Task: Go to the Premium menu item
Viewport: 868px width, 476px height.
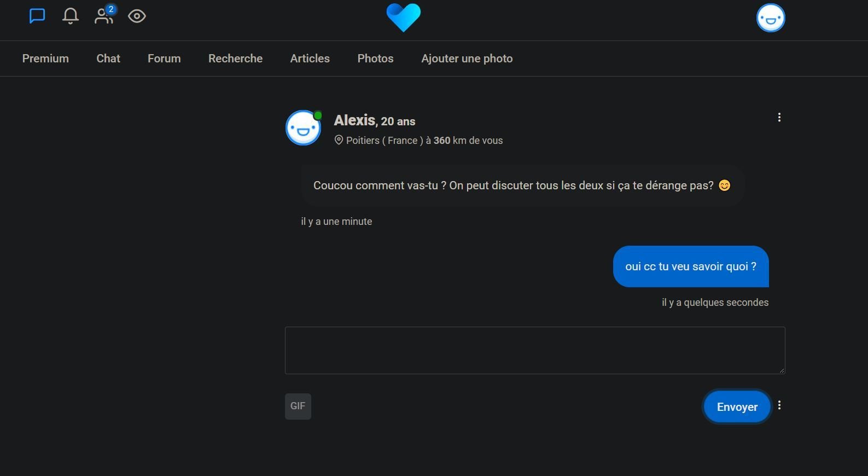Action: 45,59
